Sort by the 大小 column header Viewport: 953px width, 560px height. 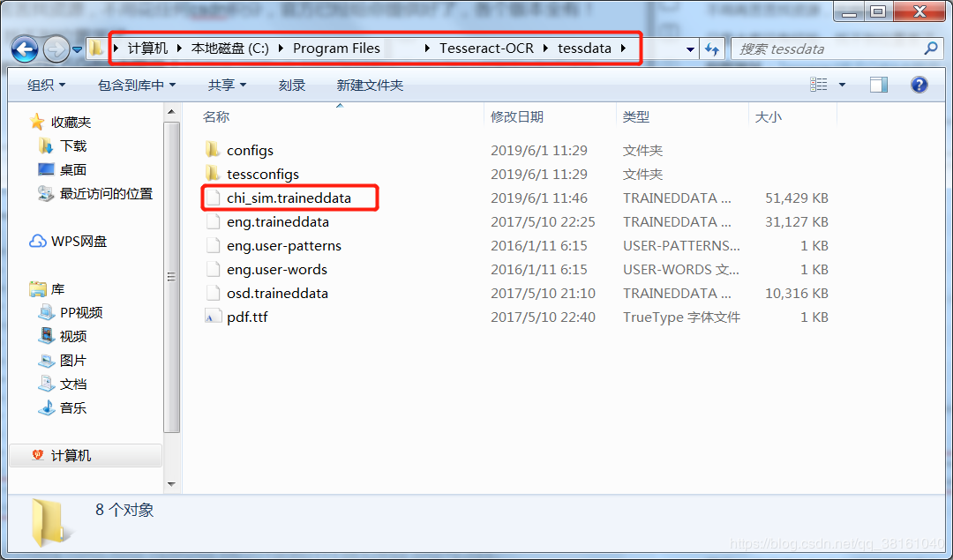(769, 116)
